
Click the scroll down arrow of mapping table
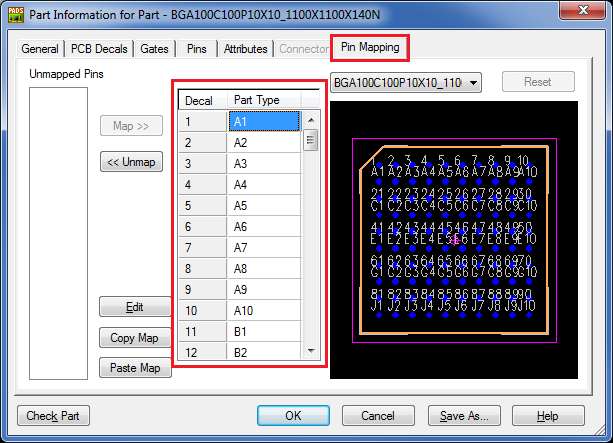311,351
